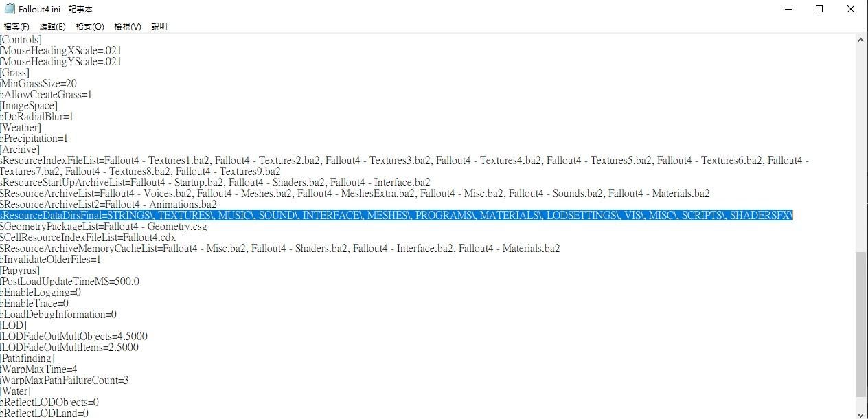Click the bLoadDebugInformation=0 line
The width and height of the screenshot is (868, 419).
(58, 315)
